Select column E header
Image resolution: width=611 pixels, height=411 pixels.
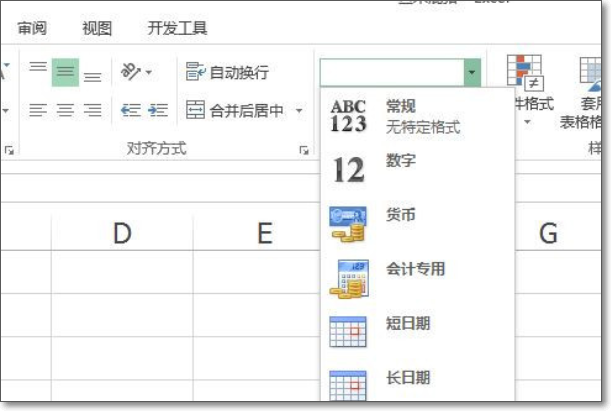pyautogui.click(x=265, y=233)
